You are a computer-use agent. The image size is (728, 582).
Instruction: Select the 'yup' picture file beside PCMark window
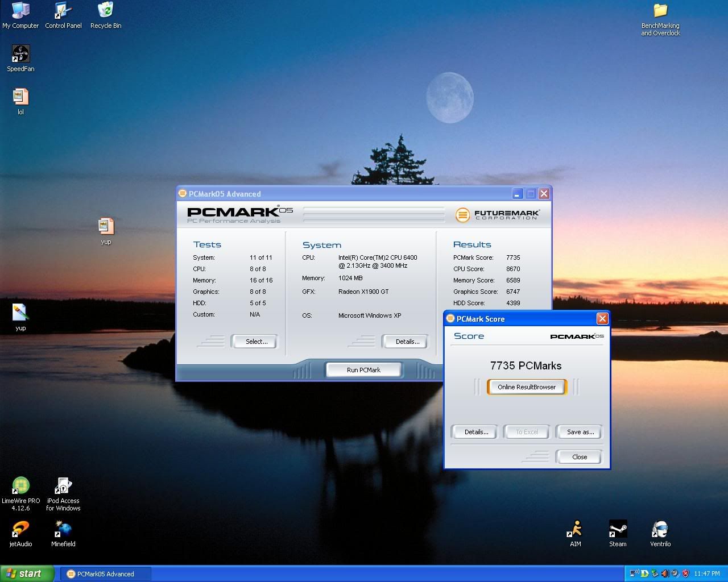106,231
